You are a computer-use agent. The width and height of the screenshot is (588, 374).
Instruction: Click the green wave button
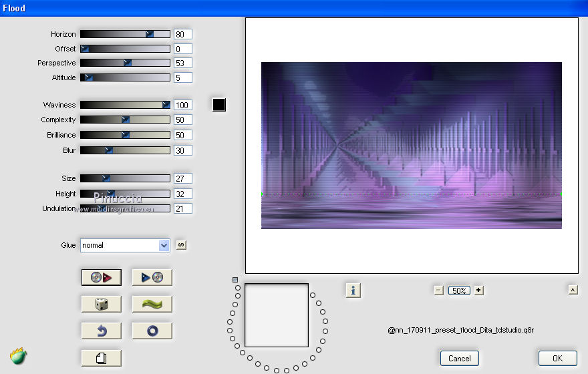(152, 304)
